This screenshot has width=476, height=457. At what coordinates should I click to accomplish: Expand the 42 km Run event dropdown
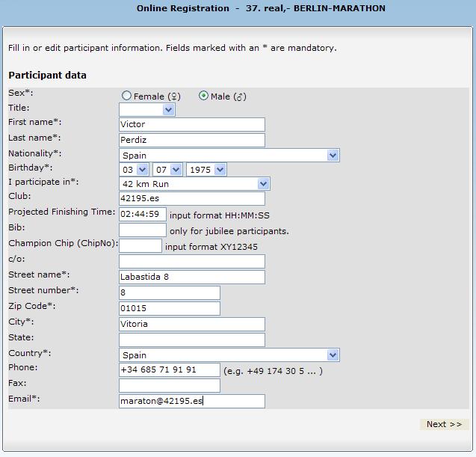pos(194,184)
